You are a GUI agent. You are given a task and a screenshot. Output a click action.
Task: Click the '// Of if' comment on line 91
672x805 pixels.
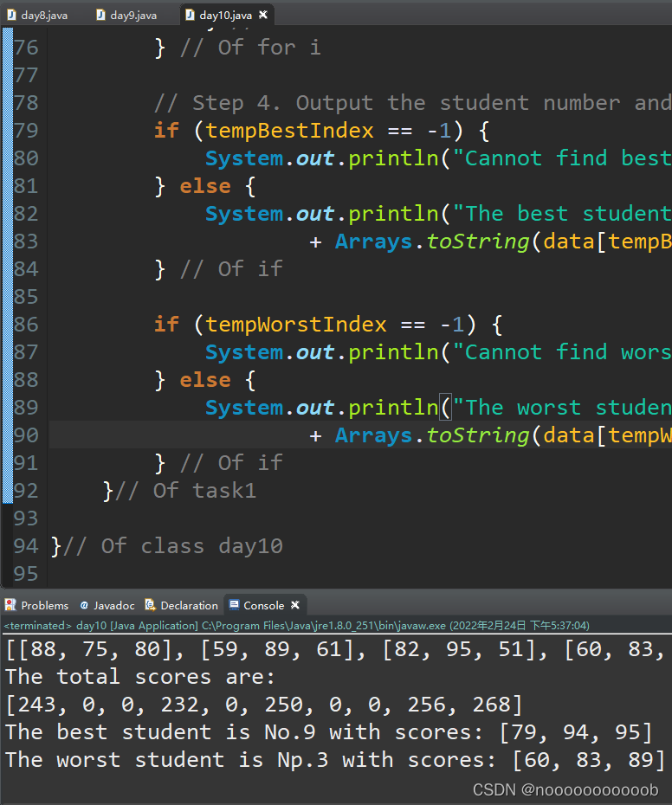231,464
